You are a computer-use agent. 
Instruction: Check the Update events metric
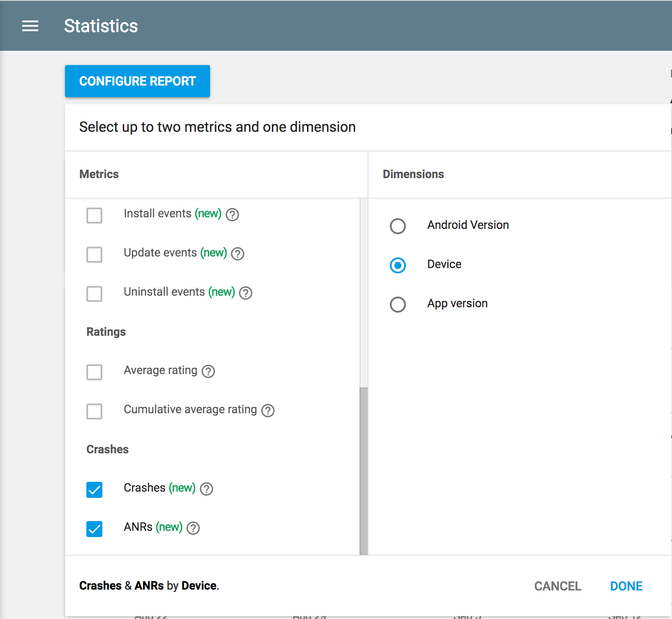click(x=94, y=255)
